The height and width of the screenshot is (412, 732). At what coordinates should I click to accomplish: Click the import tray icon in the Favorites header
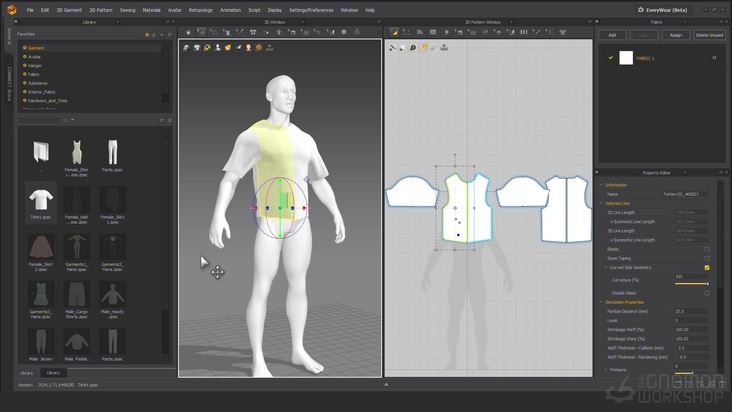(154, 35)
